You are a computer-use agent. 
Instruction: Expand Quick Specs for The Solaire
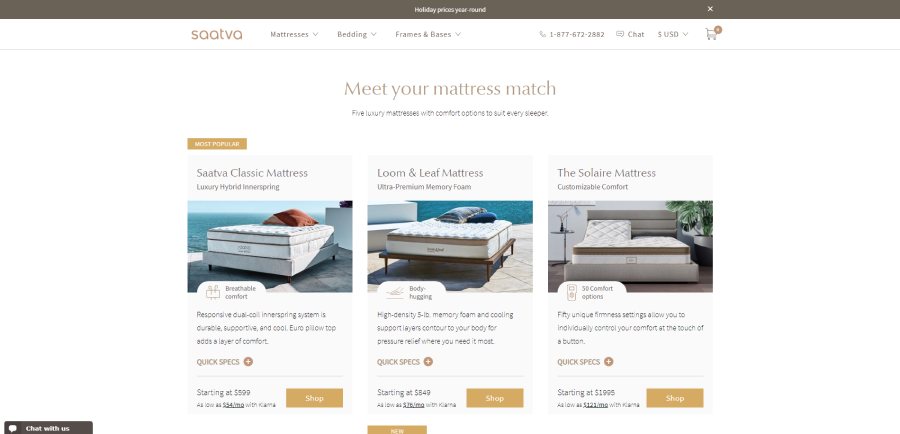[585, 362]
